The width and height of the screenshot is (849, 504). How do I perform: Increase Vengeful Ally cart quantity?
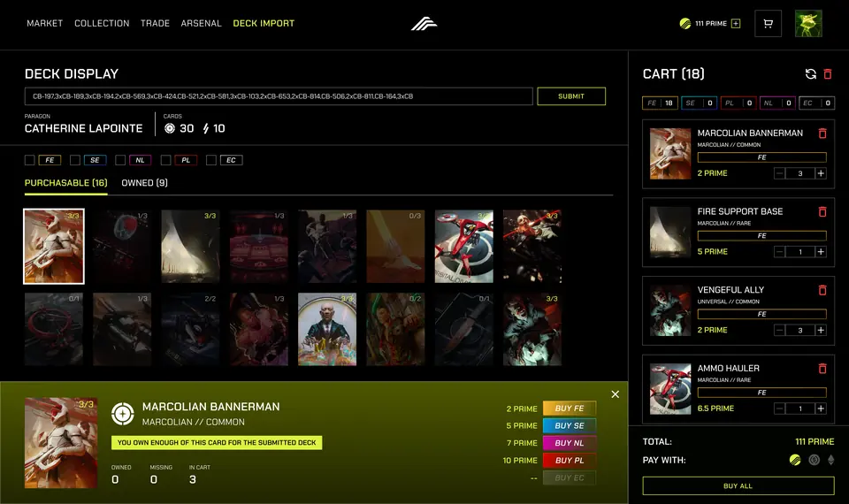(821, 330)
